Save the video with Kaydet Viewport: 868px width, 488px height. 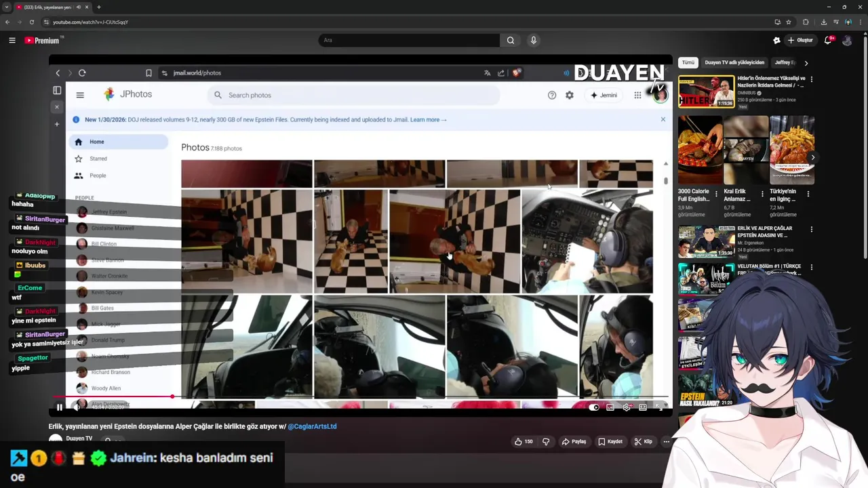(x=610, y=441)
